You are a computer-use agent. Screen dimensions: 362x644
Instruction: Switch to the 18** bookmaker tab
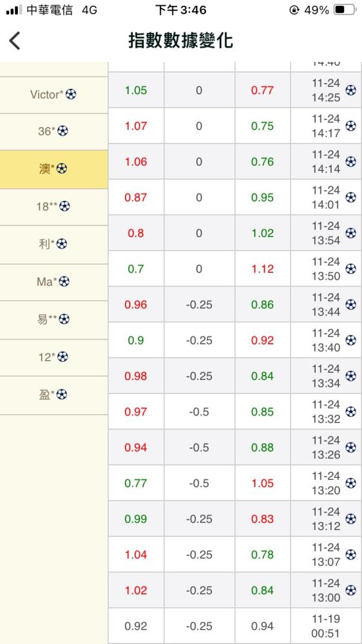coord(54,207)
